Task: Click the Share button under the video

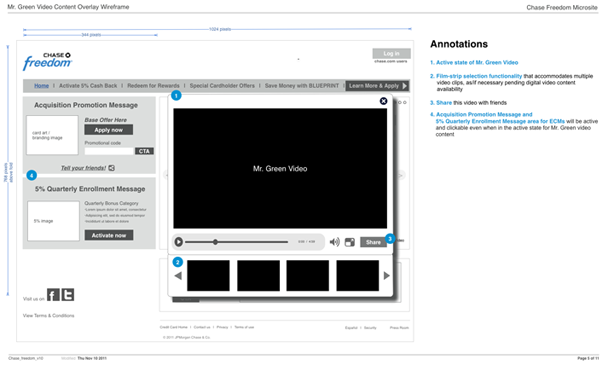Action: point(373,242)
